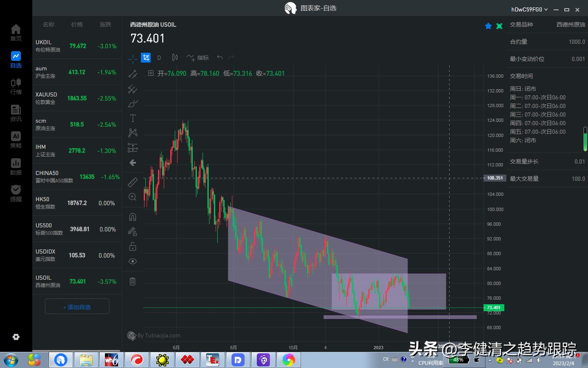Activate the zoom-in magnifier tool
The width and height of the screenshot is (588, 368).
point(133,197)
